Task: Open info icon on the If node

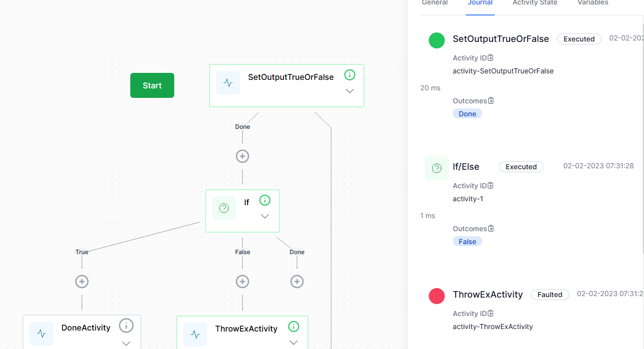Action: pyautogui.click(x=265, y=200)
